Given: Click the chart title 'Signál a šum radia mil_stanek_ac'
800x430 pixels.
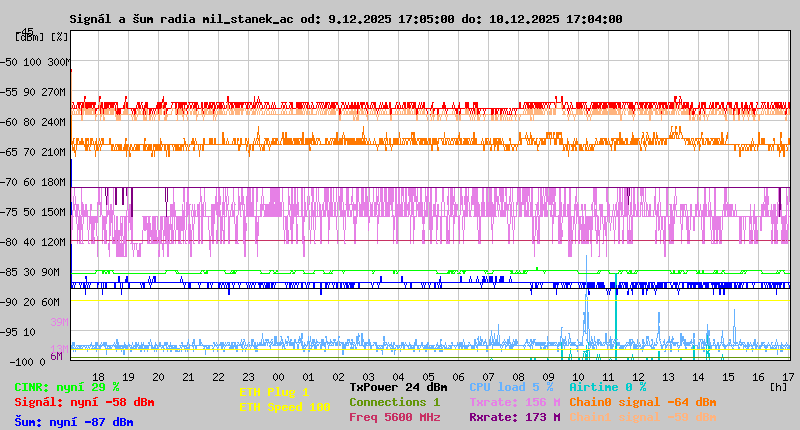Looking at the screenshot, I should (181, 19).
